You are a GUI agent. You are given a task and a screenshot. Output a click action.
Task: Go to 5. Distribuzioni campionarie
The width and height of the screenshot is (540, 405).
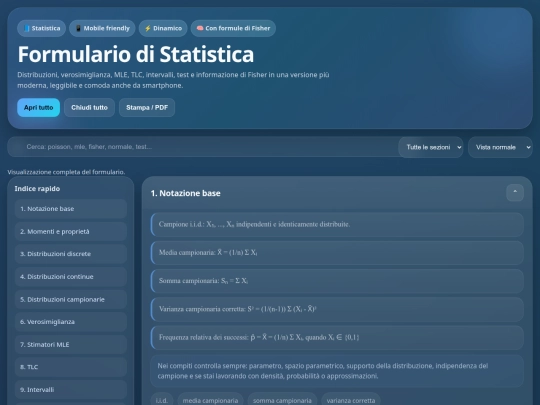pyautogui.click(x=71, y=299)
